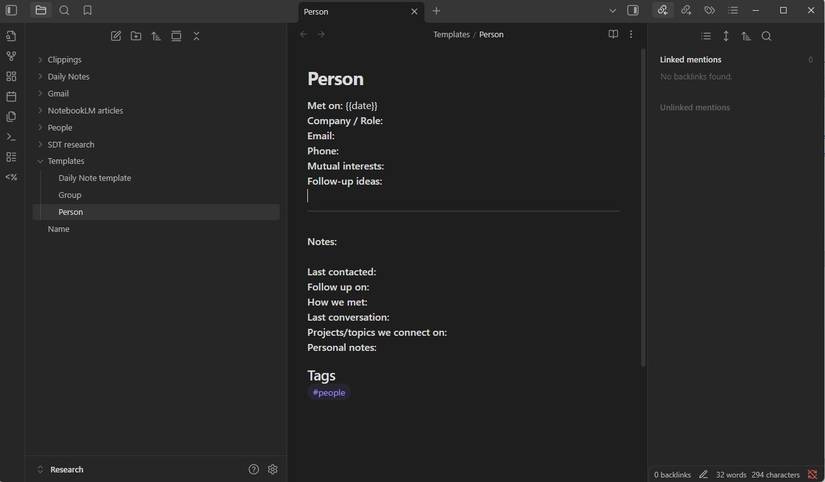
Task: Switch to reading view book icon
Action: click(613, 34)
